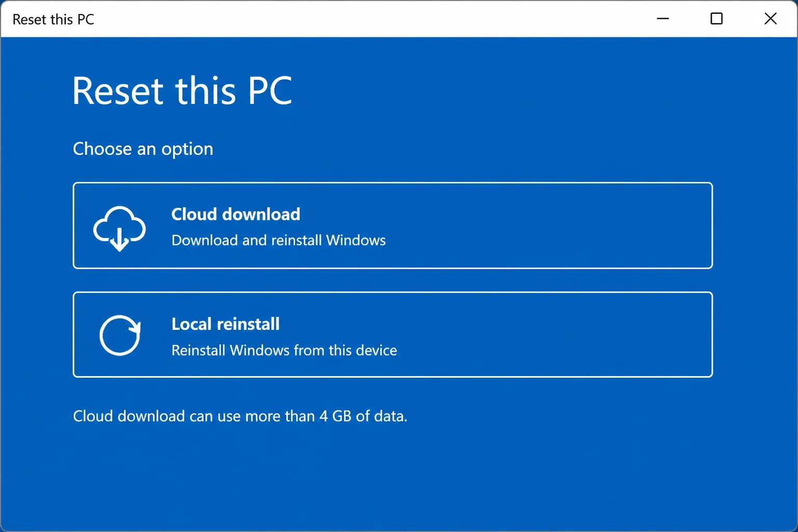Click "Download and reinstall Windows" description
Image resolution: width=798 pixels, height=532 pixels.
pyautogui.click(x=278, y=240)
